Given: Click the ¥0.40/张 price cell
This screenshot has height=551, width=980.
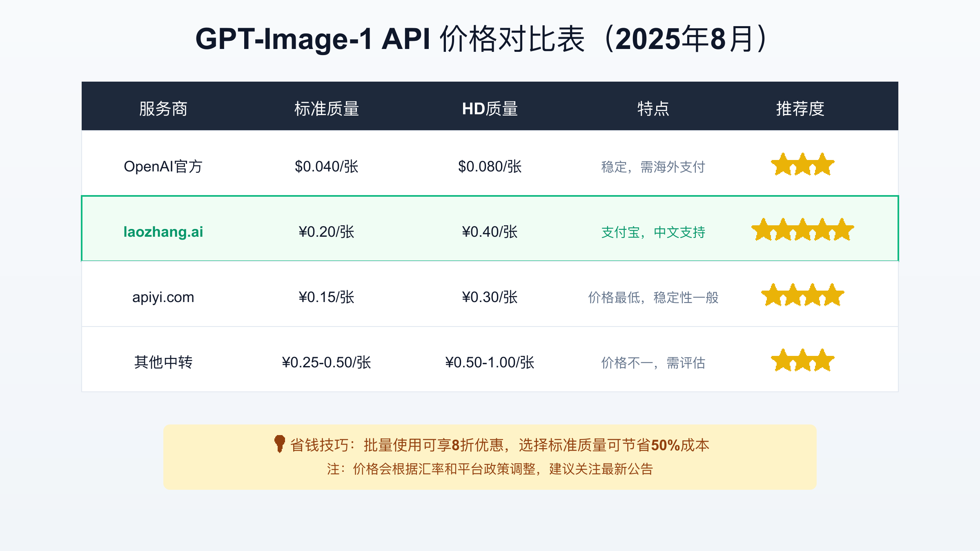Looking at the screenshot, I should [490, 232].
